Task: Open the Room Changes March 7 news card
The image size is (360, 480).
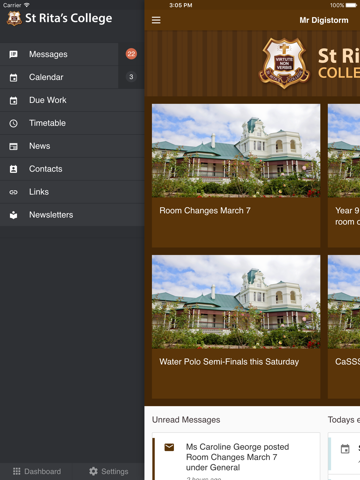Action: pyautogui.click(x=236, y=176)
